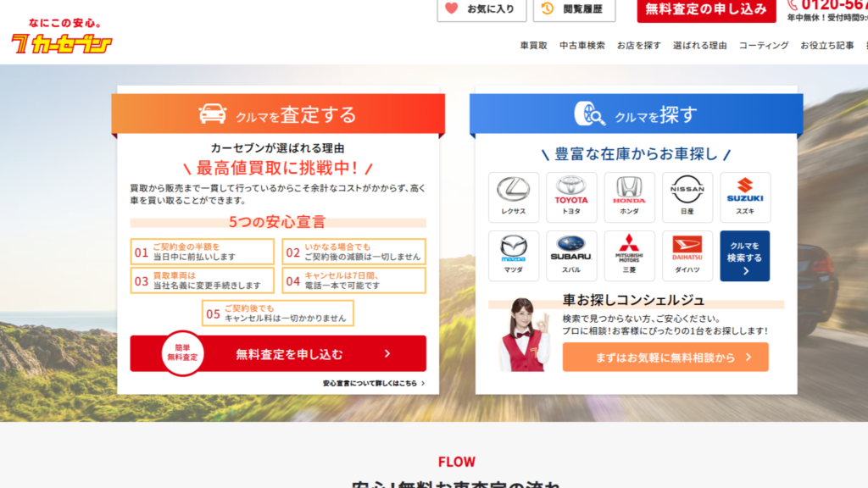Click 無料査定を申し込む red button
868x488 pixels.
coord(278,353)
